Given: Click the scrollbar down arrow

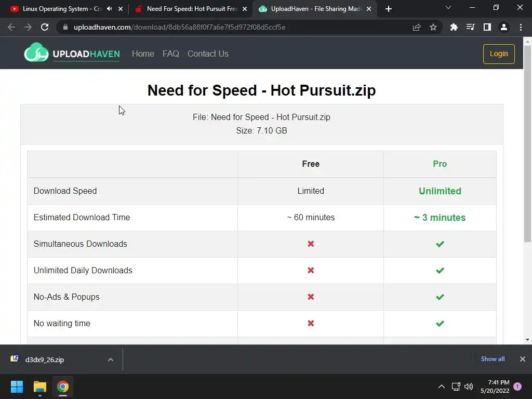Looking at the screenshot, I should (527, 340).
